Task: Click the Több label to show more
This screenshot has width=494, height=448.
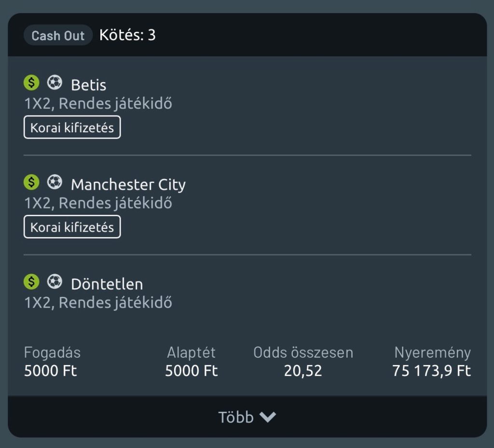Action: [236, 417]
